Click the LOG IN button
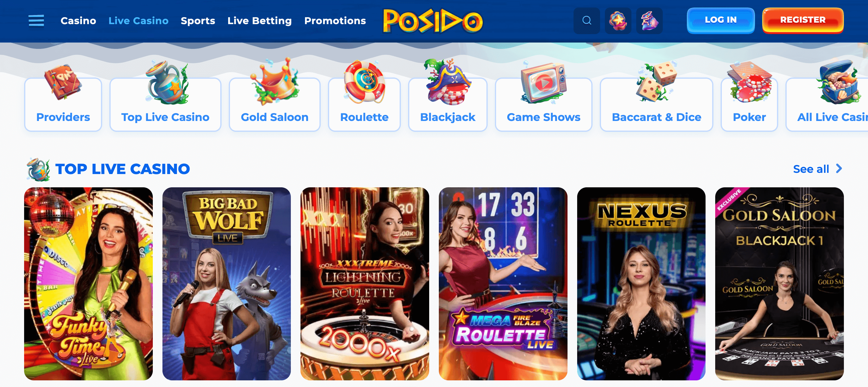 (720, 20)
